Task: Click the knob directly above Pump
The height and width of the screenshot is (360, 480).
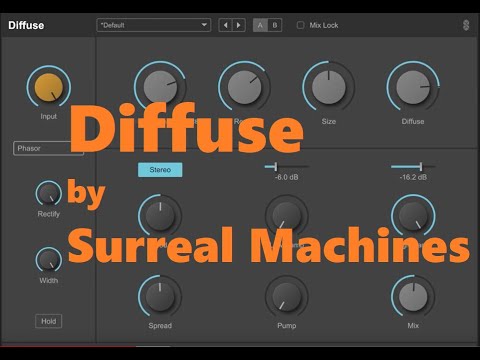Action: point(287,216)
